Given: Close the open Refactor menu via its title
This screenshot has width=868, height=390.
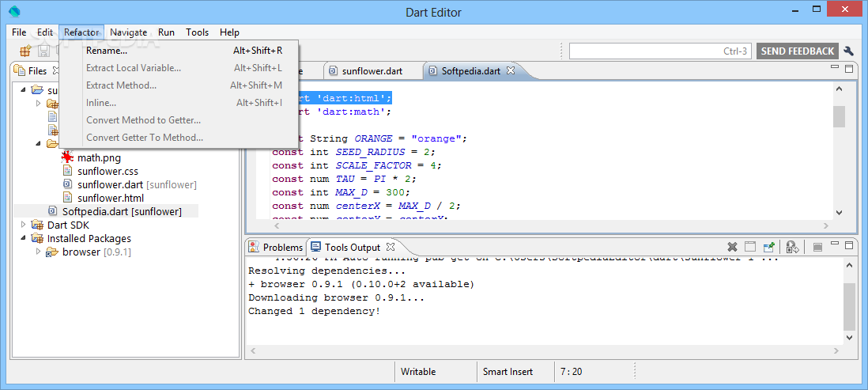Looking at the screenshot, I should 81,32.
